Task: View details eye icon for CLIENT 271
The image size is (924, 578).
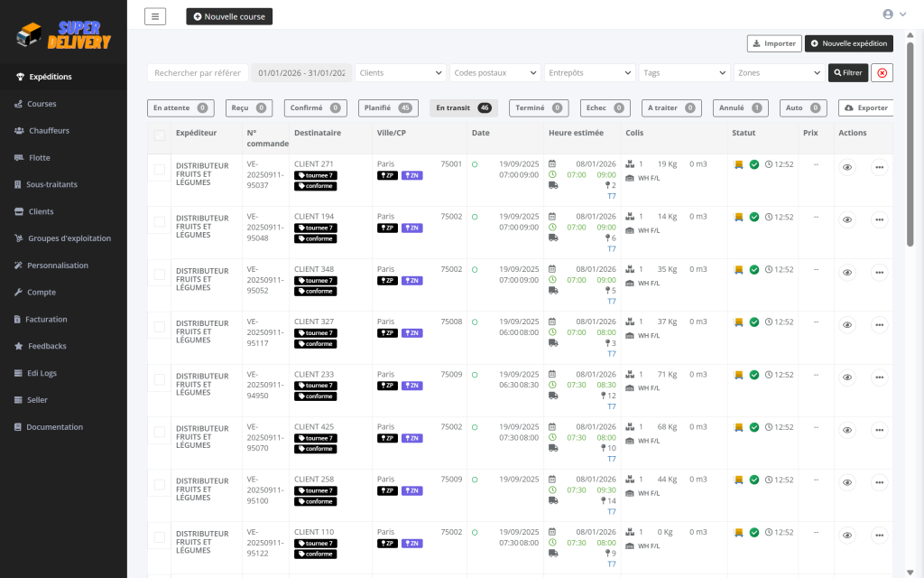Action: 846,167
